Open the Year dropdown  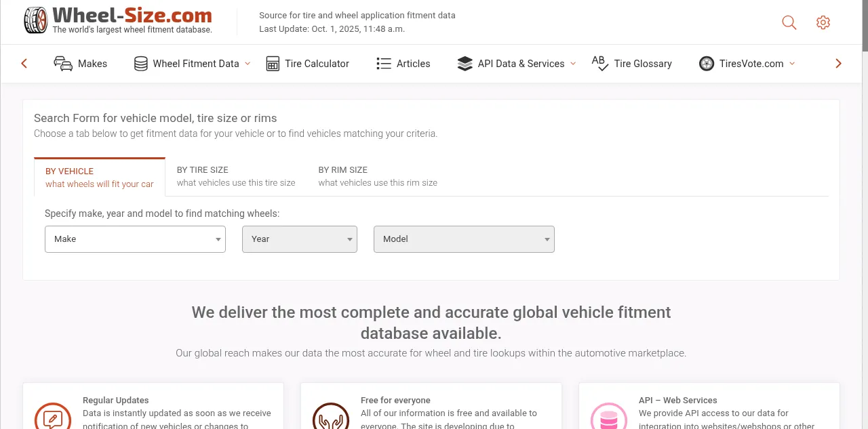tap(300, 239)
